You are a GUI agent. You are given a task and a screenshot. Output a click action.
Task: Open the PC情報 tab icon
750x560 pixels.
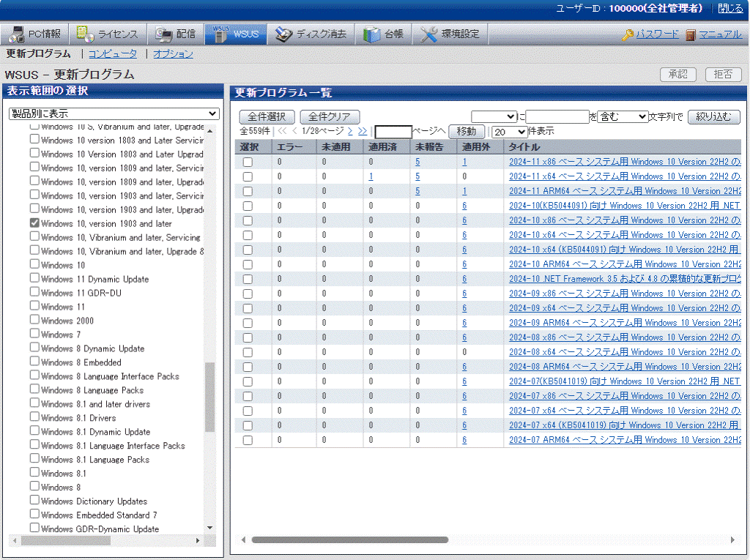(x=17, y=34)
